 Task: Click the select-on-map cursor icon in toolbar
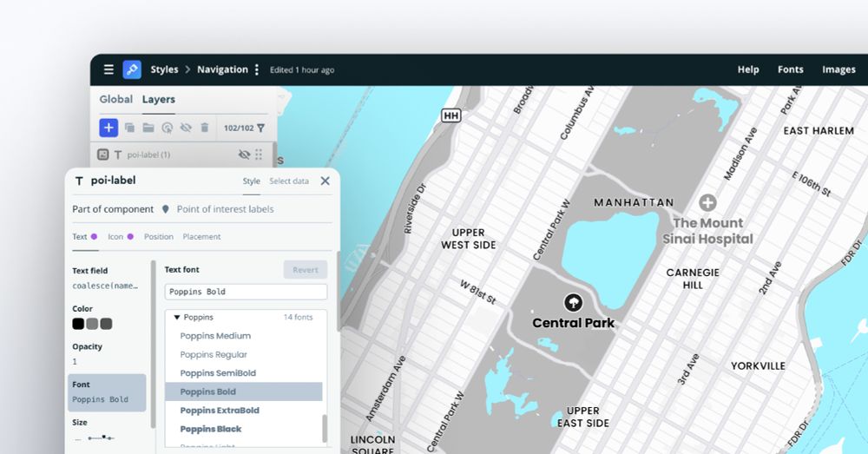[x=168, y=128]
